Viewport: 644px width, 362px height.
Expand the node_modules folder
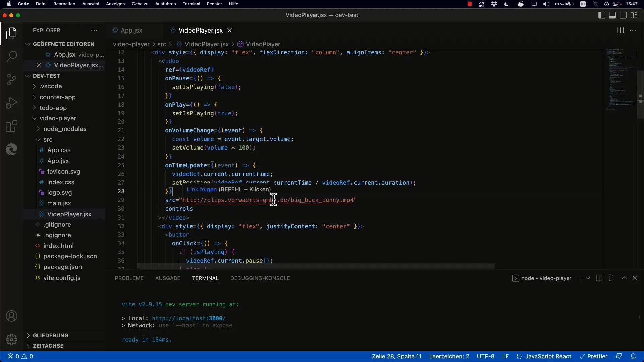point(65,129)
